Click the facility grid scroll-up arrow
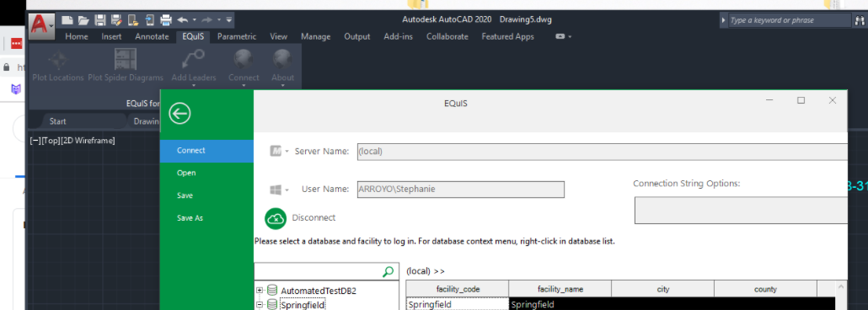This screenshot has width=868, height=310. (841, 286)
